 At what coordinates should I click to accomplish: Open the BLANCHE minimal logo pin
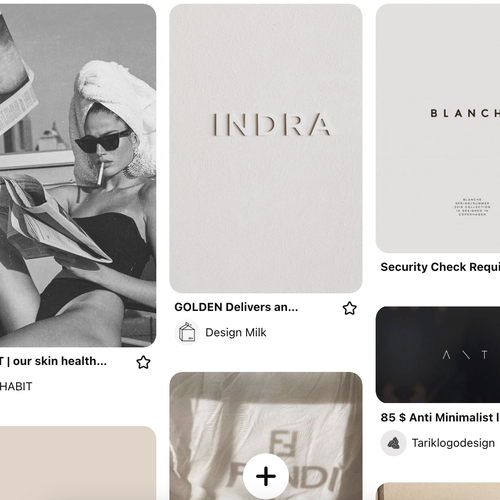pyautogui.click(x=438, y=128)
